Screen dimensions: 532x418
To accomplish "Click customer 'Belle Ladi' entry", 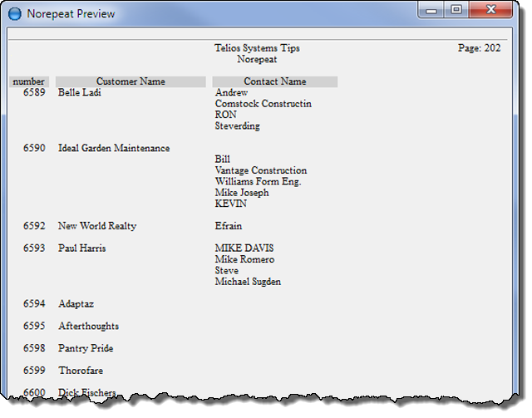I will (x=79, y=93).
